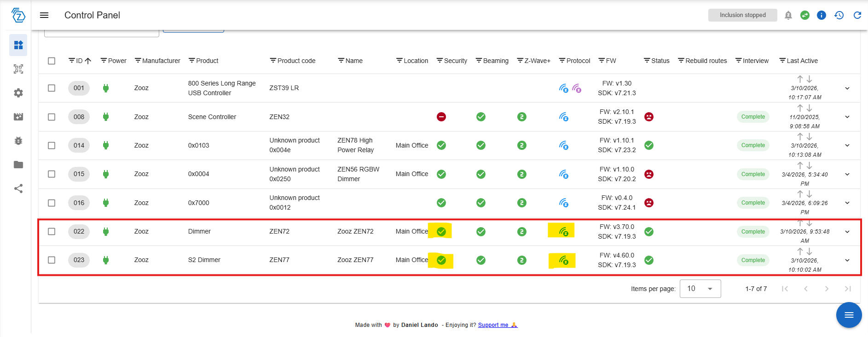
Task: Toggle the select-all header checkbox
Action: coord(52,61)
